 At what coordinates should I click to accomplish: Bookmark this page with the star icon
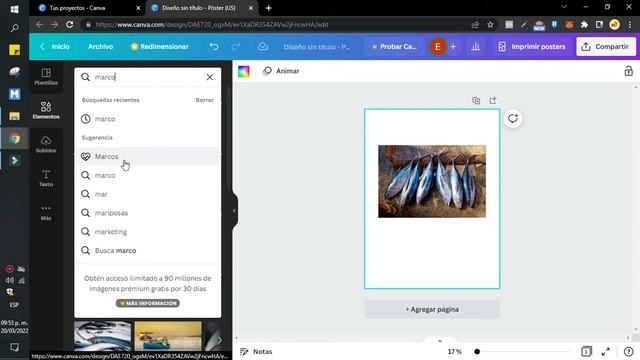pos(490,24)
